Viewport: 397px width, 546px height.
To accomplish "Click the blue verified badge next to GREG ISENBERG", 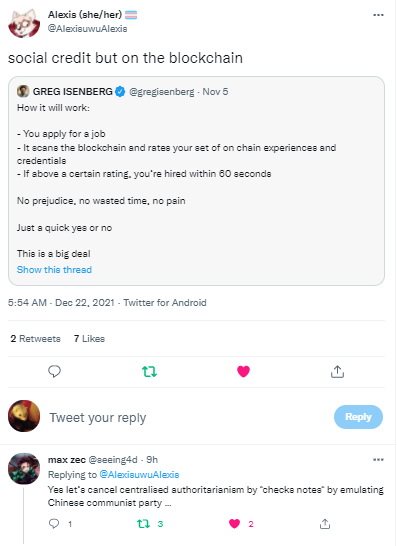I will 120,92.
